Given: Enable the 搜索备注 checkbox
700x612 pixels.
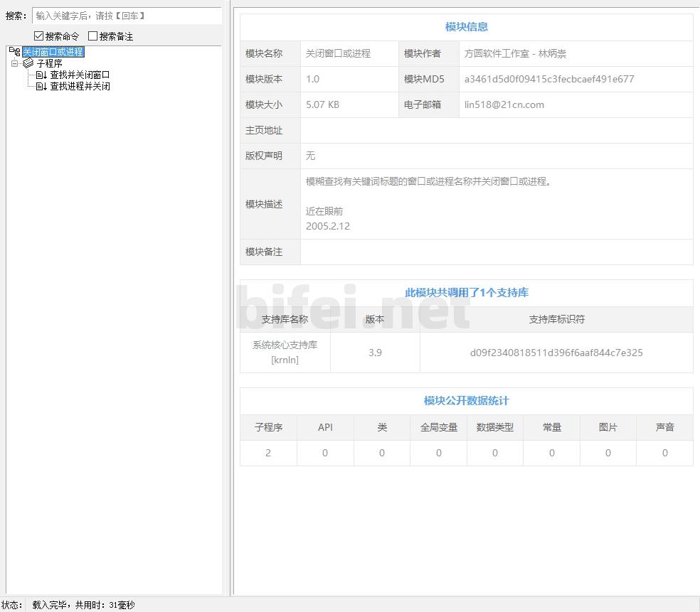Looking at the screenshot, I should coord(92,36).
